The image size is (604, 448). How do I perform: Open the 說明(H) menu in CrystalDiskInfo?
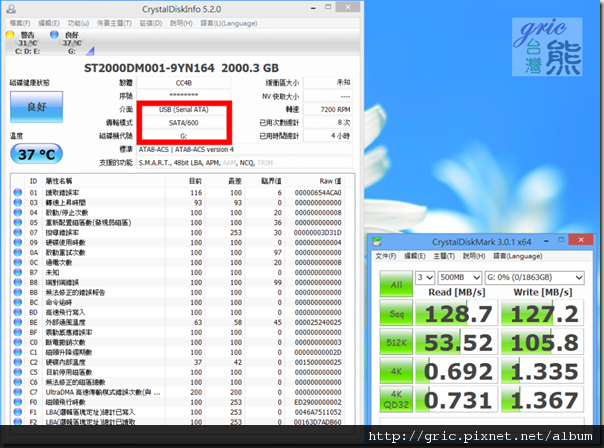(x=181, y=23)
